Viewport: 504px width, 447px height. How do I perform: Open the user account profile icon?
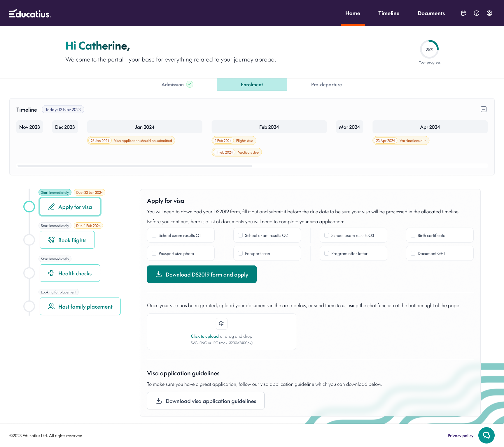click(489, 13)
